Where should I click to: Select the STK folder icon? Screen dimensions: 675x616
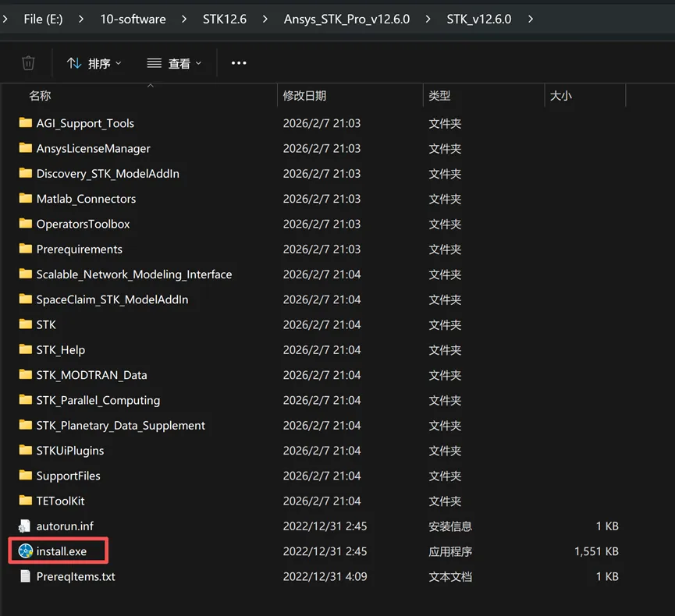point(26,324)
